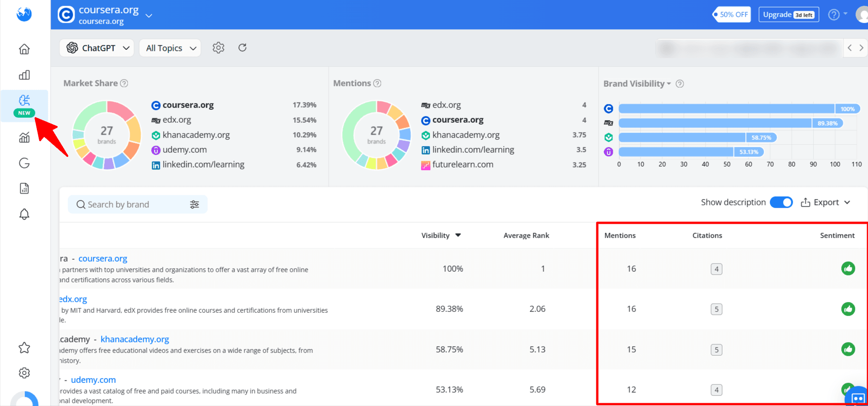Refresh data with the reload icon
This screenshot has width=868, height=406.
243,48
